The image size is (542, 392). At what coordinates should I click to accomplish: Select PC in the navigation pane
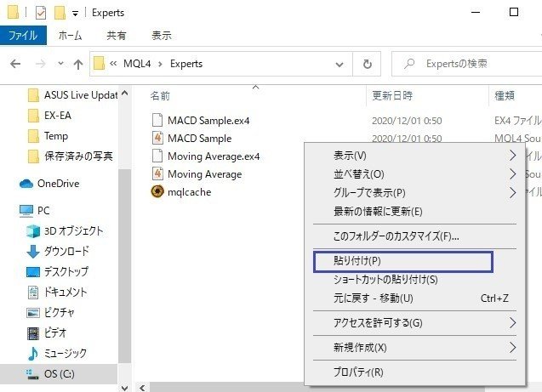[x=35, y=211]
